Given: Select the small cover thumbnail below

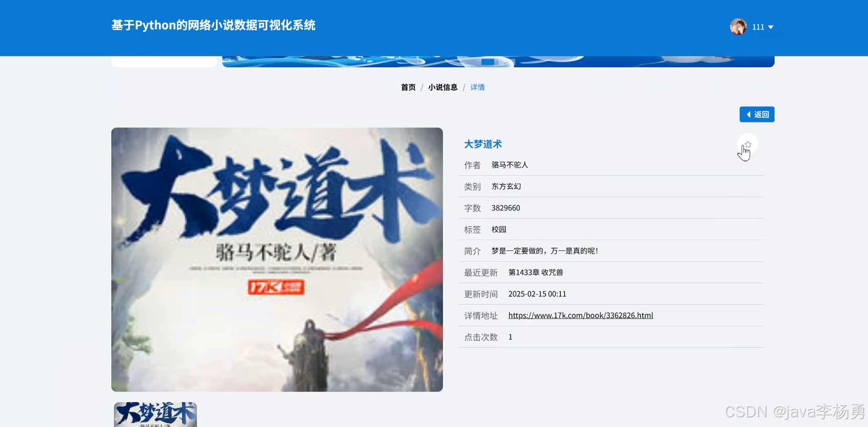Looking at the screenshot, I should 155,414.
